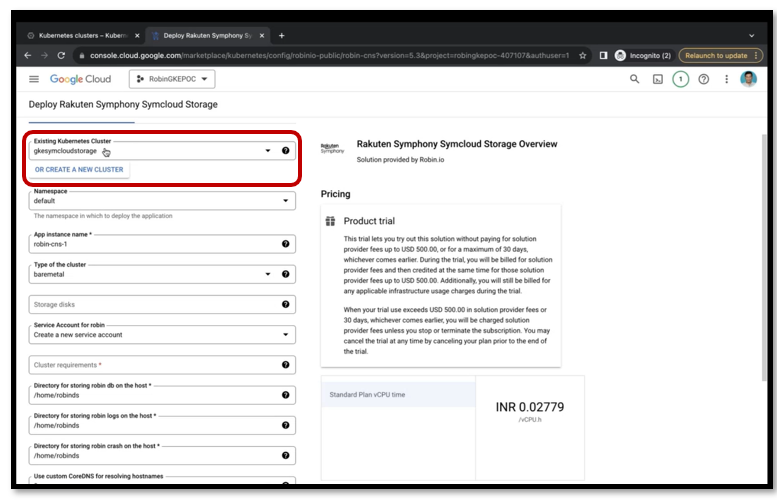The image size is (777, 502).
Task: Show help for Existing Kubernetes Cluster
Action: point(285,151)
